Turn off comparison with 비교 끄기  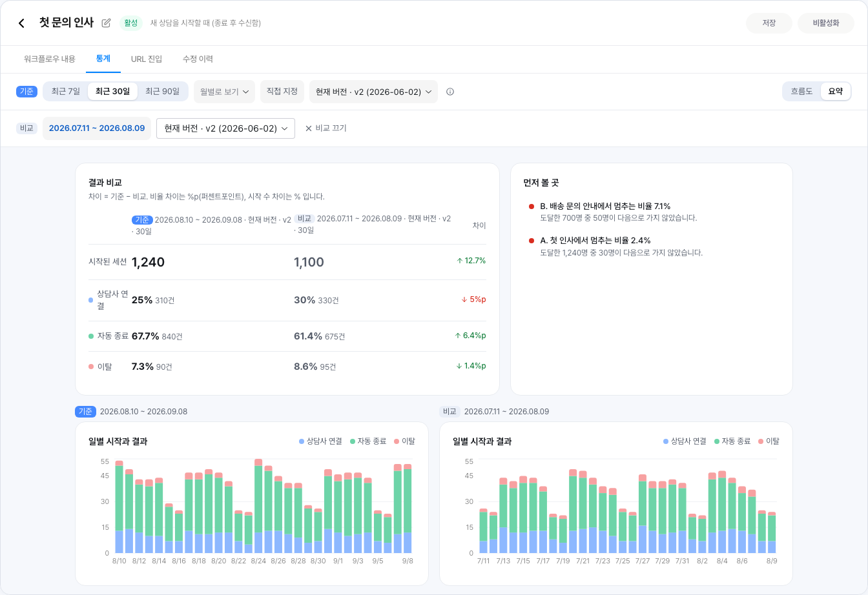coord(326,128)
